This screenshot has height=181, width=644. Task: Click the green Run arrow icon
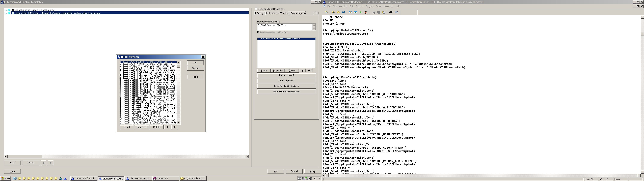tap(361, 12)
